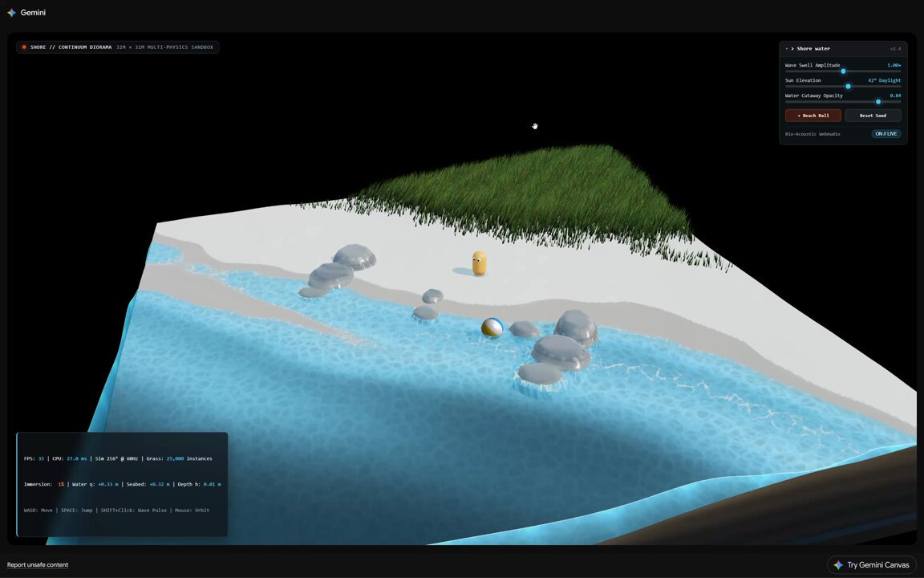This screenshot has height=578, width=924.
Task: Click the orange status dot beside SHORE title
Action: click(x=24, y=47)
